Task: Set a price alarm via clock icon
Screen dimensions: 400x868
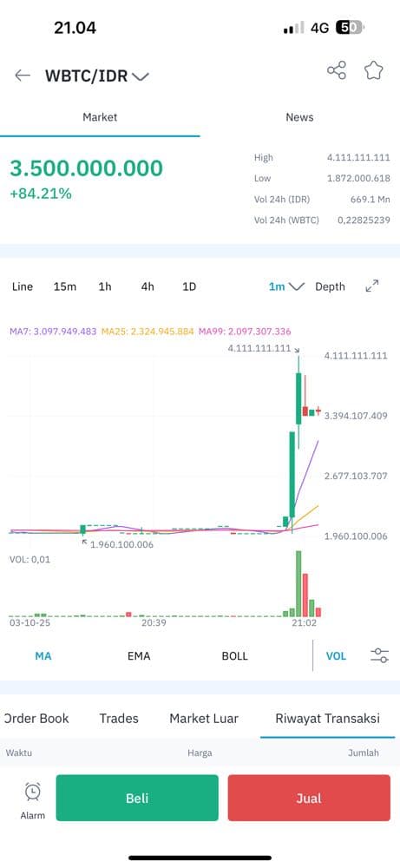Action: [x=33, y=792]
